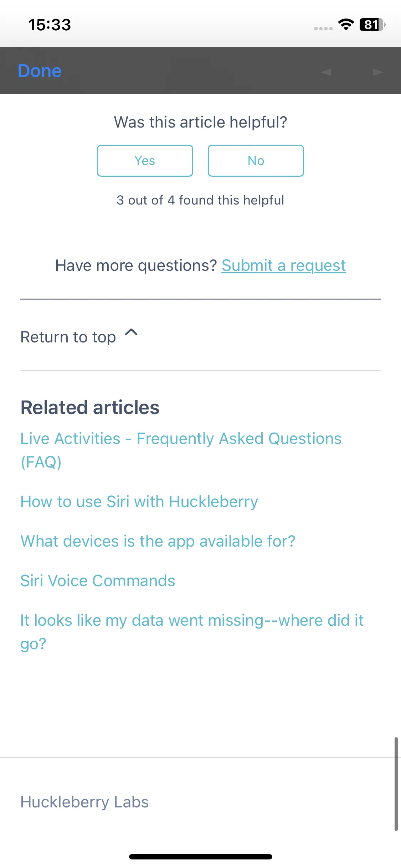Open How to use Siri with Huckleberry

coord(139,502)
